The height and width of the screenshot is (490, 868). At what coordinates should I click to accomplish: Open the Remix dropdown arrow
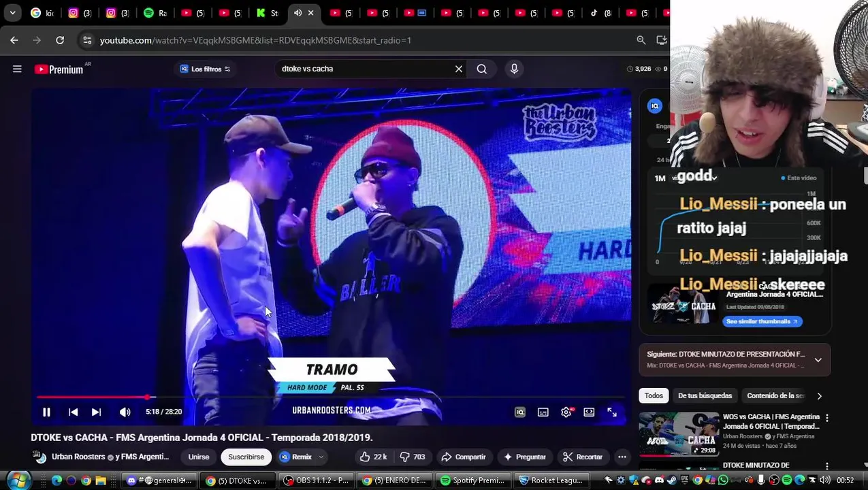(321, 457)
